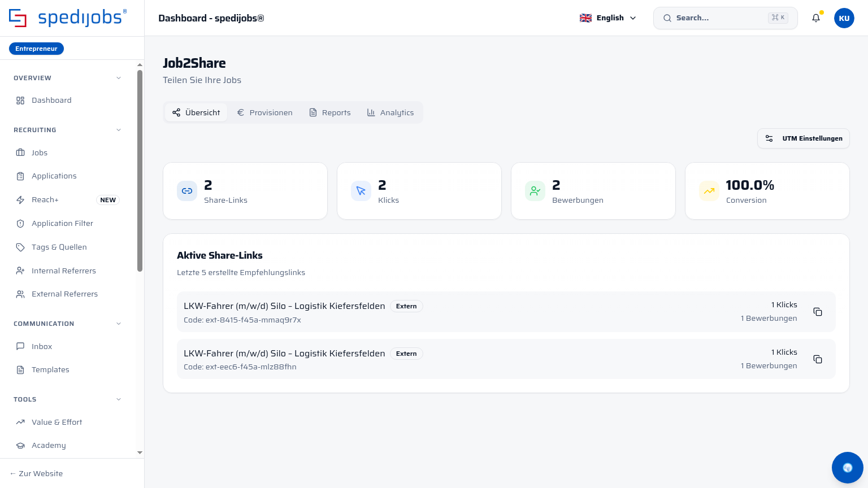Image resolution: width=868 pixels, height=488 pixels.
Task: Open the English language dropdown
Action: pos(608,18)
